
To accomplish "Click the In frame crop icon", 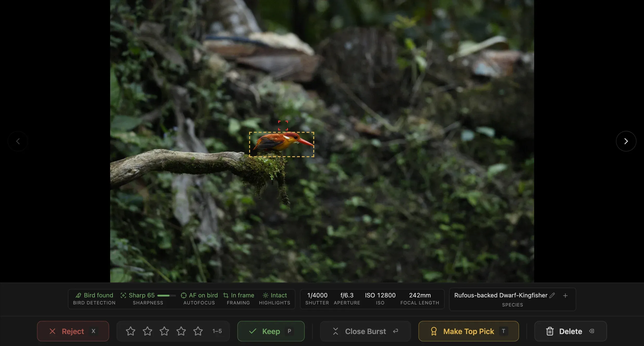I will [x=226, y=295].
